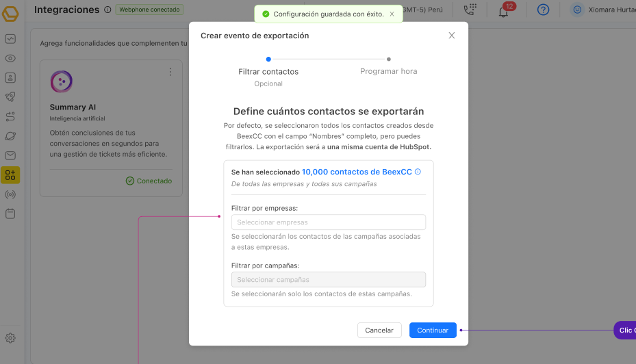This screenshot has height=364, width=636.
Task: Expand the Seleccionar campañas dropdown
Action: 329,280
